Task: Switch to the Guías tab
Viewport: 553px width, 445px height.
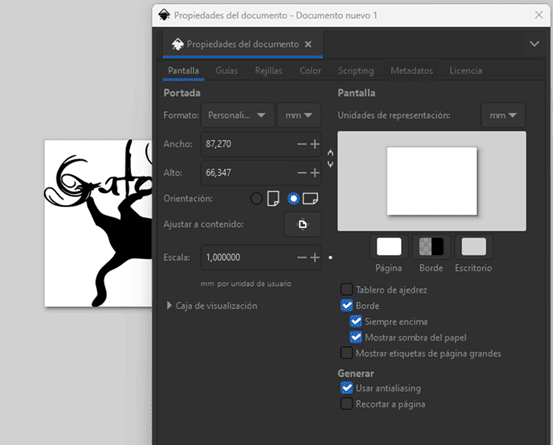Action: 226,71
